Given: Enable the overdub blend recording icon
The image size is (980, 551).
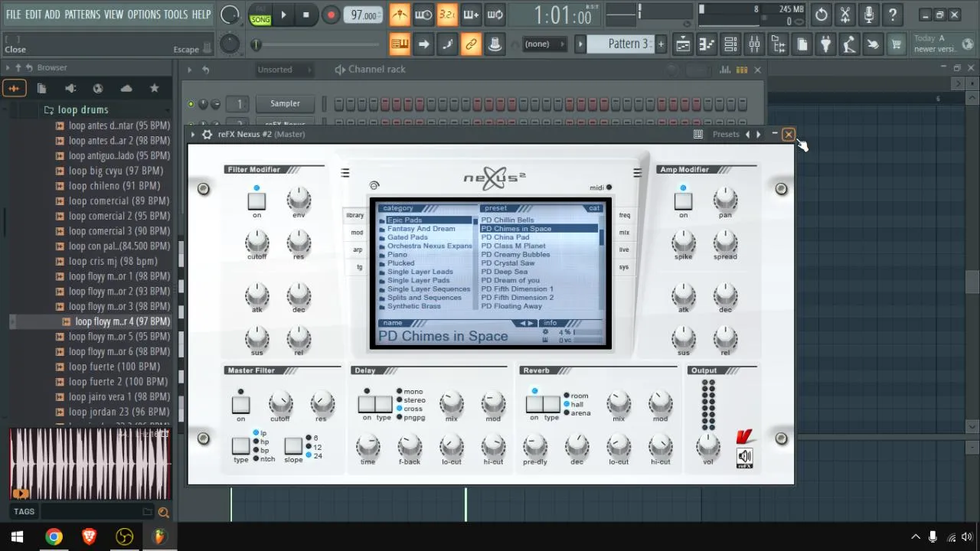Looking at the screenshot, I should tap(471, 15).
